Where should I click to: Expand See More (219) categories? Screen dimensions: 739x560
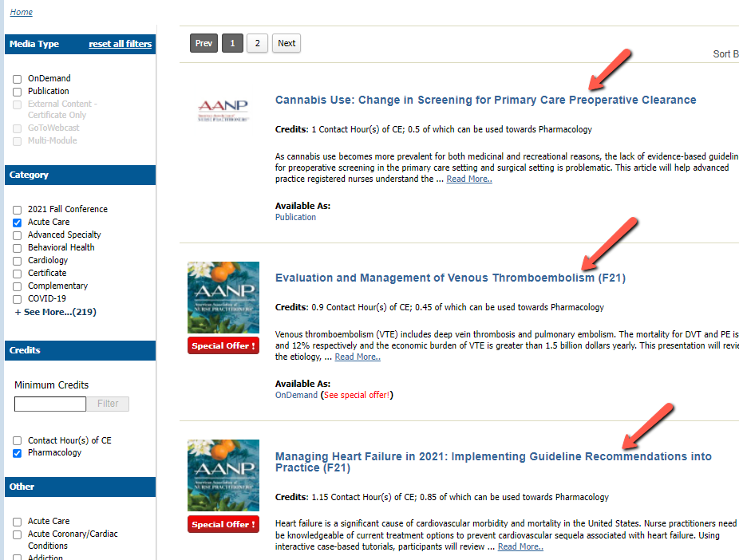click(56, 312)
